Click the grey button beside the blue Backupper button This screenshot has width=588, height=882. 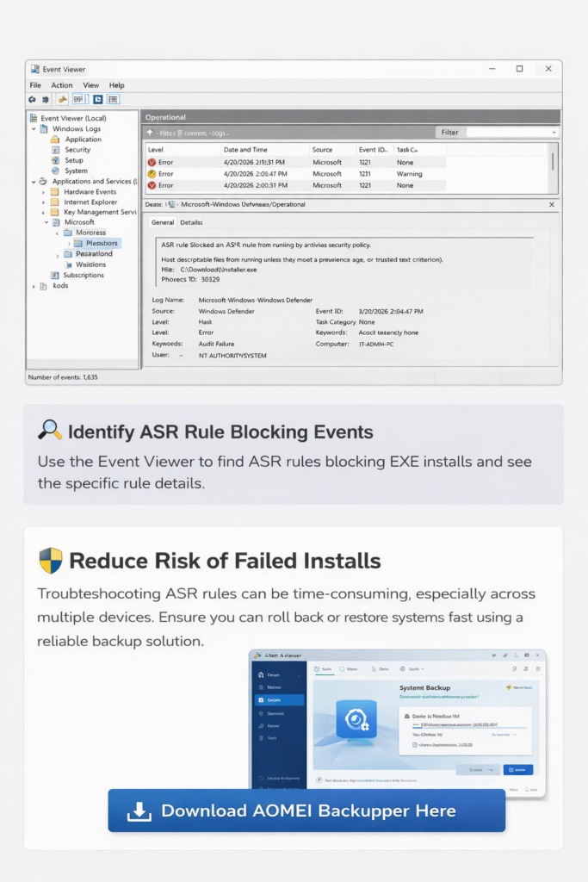coord(477,769)
